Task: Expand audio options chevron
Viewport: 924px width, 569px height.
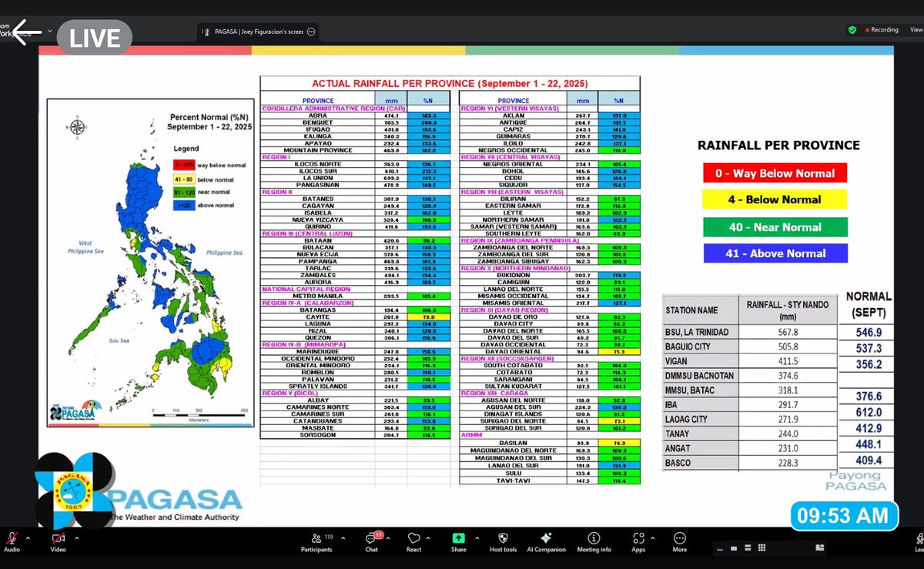Action: 28,537
